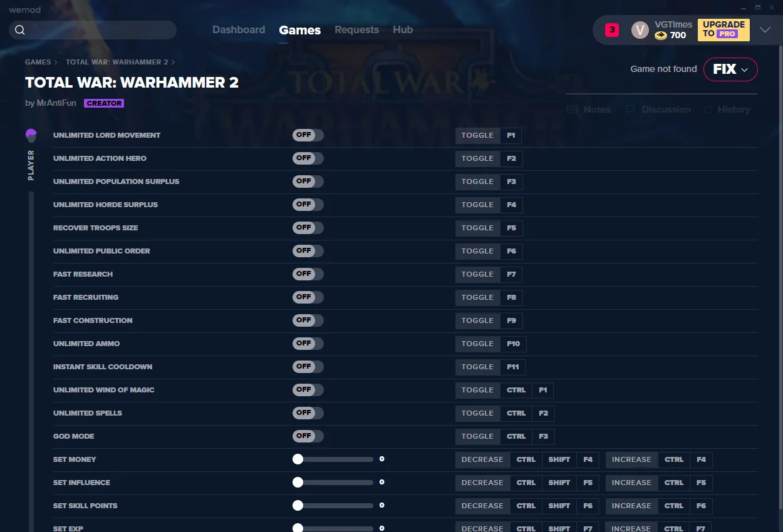Go to GAMES breadcrumb link
This screenshot has width=783, height=532.
pyautogui.click(x=38, y=63)
